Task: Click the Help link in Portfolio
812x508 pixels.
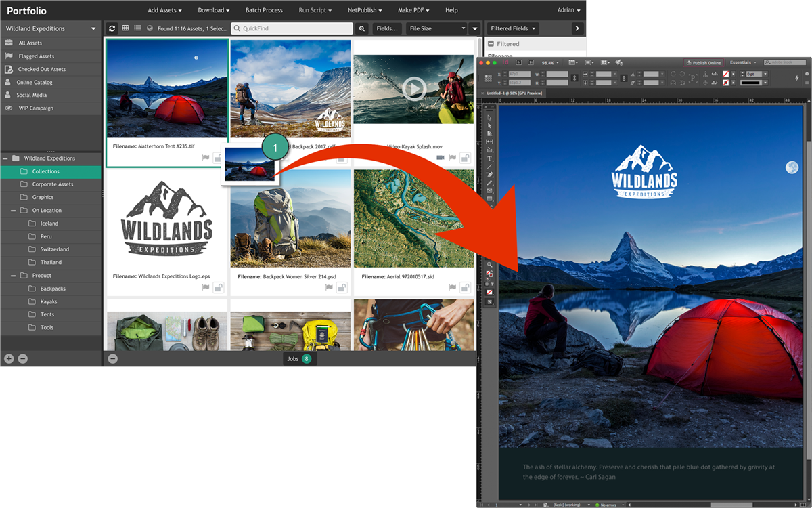Action: point(451,10)
